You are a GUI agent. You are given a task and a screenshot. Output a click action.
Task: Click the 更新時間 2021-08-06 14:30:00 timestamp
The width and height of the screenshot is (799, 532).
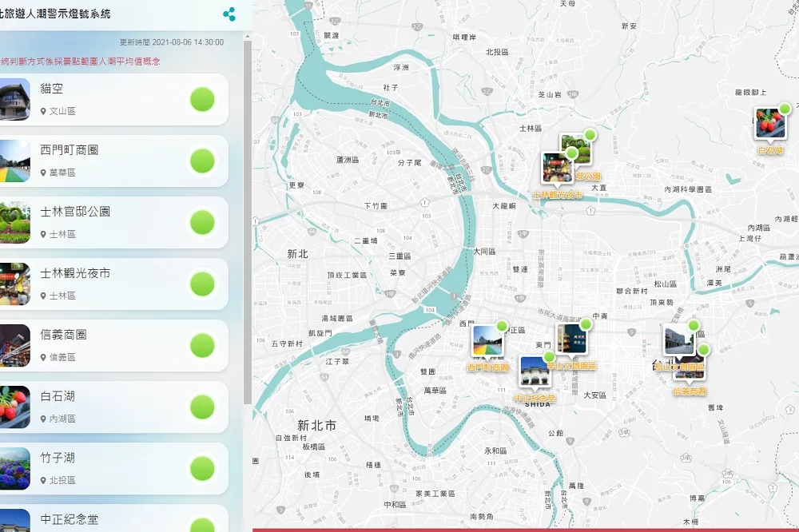point(172,42)
